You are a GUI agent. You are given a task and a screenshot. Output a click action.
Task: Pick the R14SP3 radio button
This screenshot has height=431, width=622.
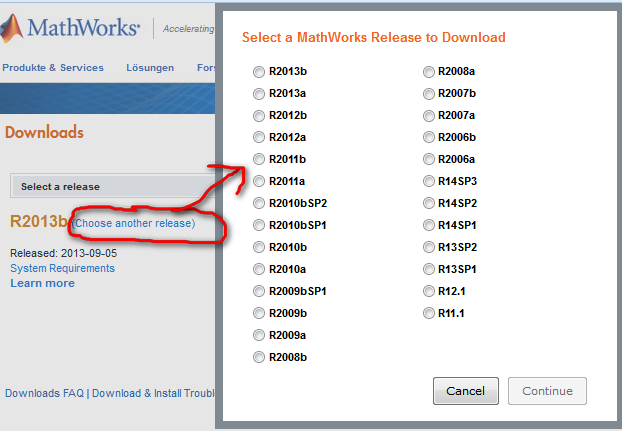tap(429, 182)
